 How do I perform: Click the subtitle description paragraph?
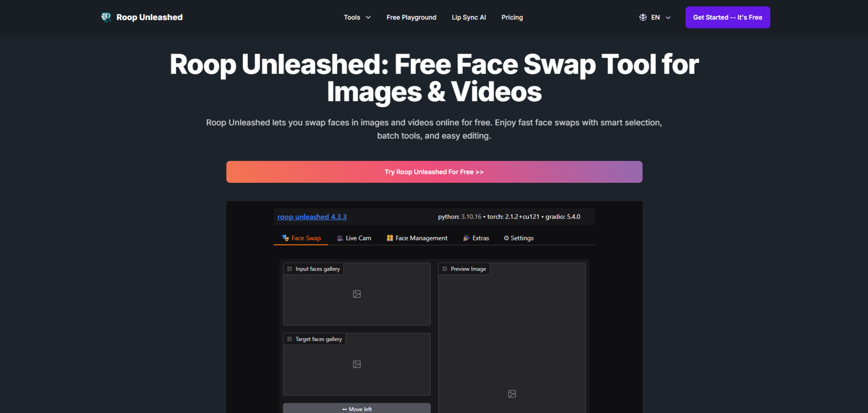click(434, 129)
